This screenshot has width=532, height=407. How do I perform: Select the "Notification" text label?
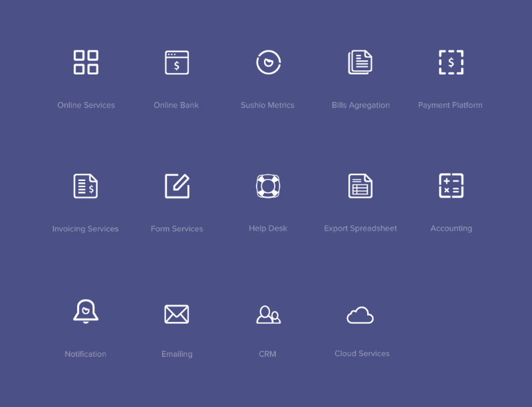coord(86,354)
